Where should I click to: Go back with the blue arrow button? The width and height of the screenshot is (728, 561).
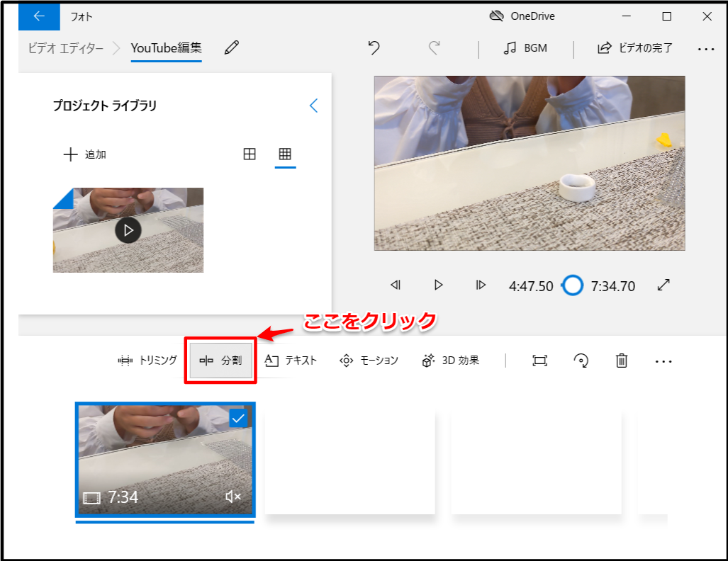click(x=39, y=16)
